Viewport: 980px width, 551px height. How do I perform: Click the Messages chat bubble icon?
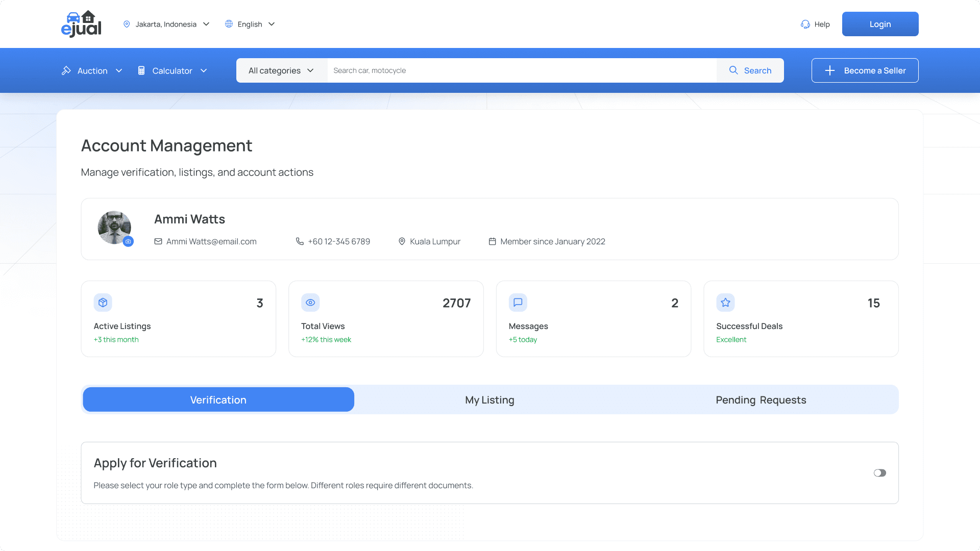click(x=518, y=303)
